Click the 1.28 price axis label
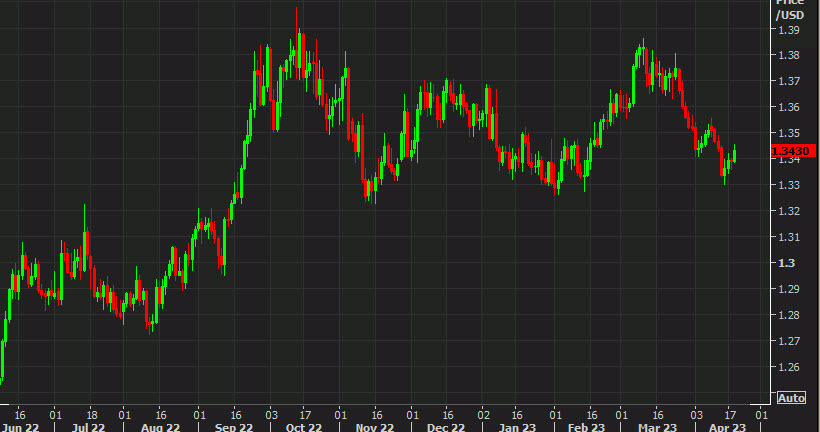 789,315
